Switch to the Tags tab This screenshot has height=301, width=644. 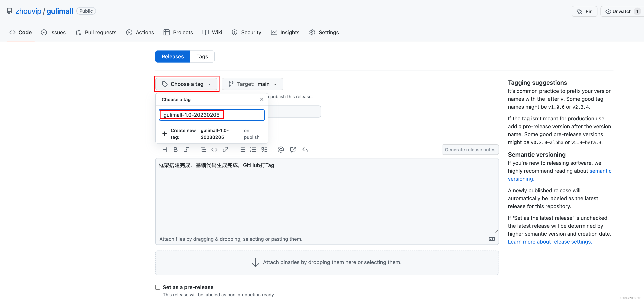[x=202, y=57]
